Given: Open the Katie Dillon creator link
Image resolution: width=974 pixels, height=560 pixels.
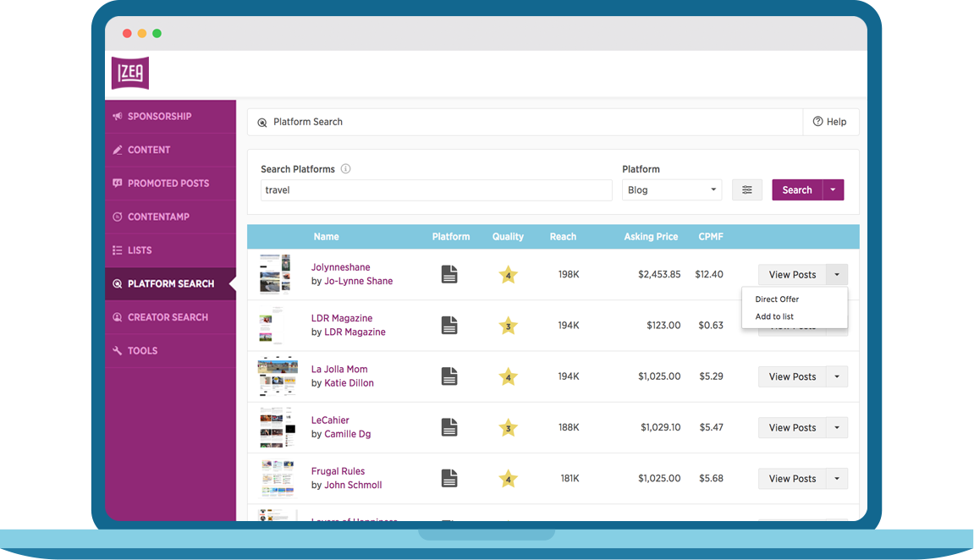Looking at the screenshot, I should click(x=349, y=382).
